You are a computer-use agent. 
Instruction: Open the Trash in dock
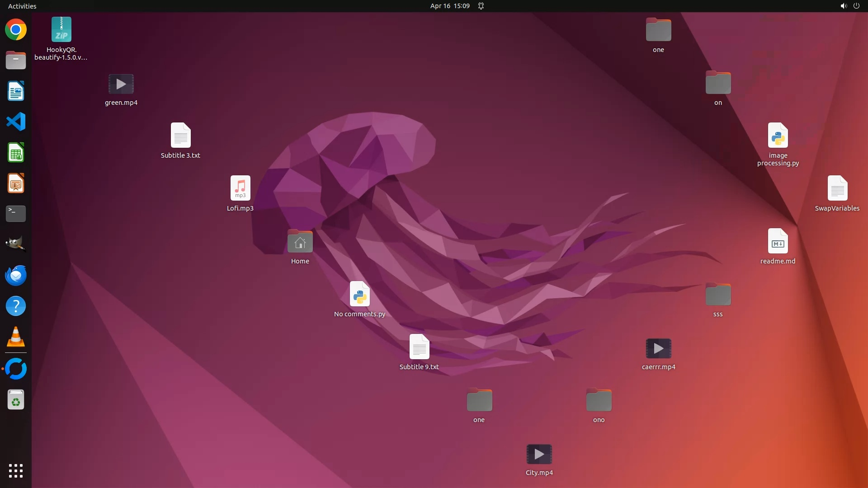click(x=16, y=400)
